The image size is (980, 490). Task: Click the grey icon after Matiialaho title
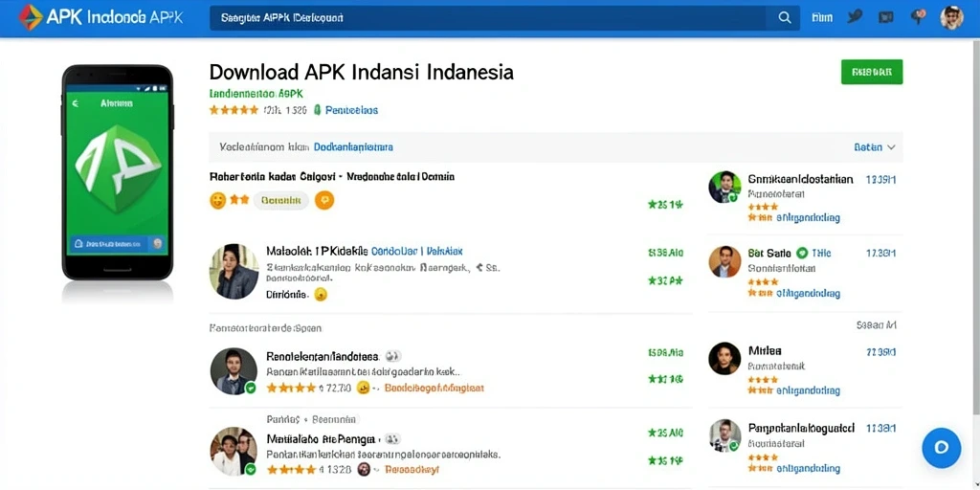tap(392, 438)
